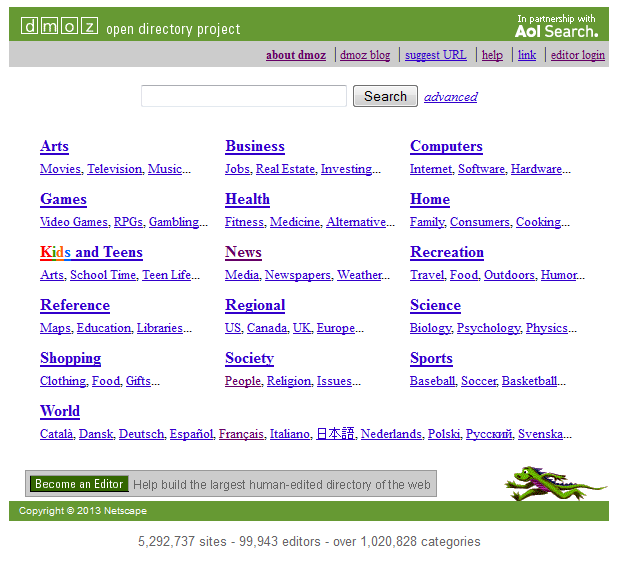The image size is (619, 563).
Task: Choose the Deutsch language link
Action: pos(141,434)
